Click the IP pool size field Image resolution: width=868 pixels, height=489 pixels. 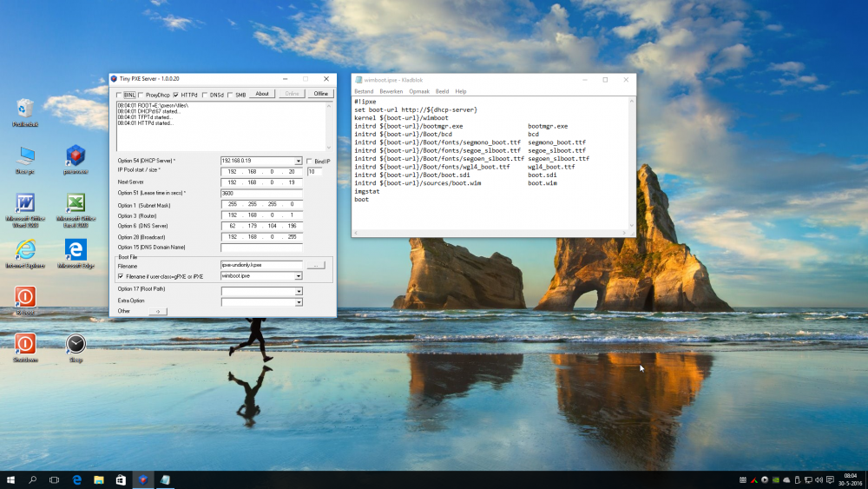(x=314, y=172)
